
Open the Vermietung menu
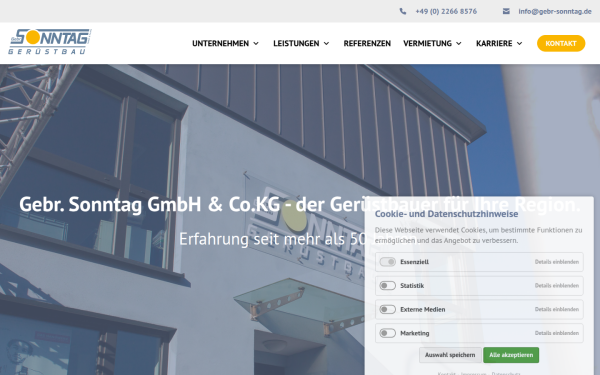[427, 44]
